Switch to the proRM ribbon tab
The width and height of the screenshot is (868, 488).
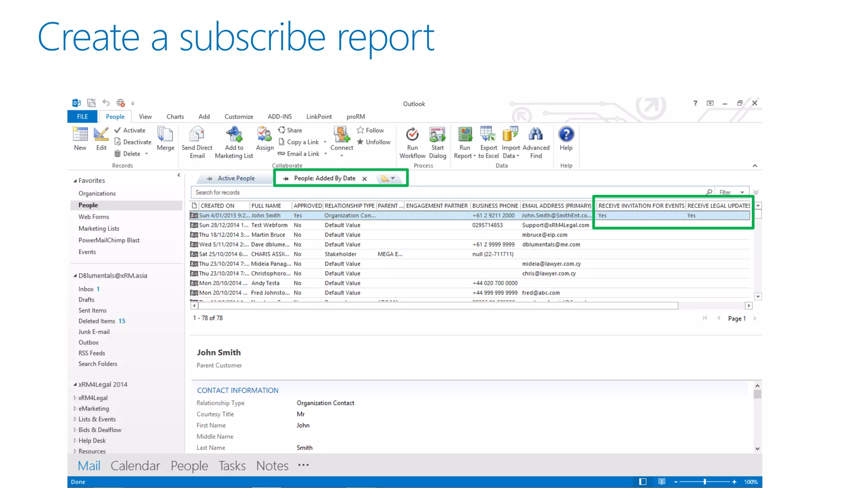pos(356,116)
